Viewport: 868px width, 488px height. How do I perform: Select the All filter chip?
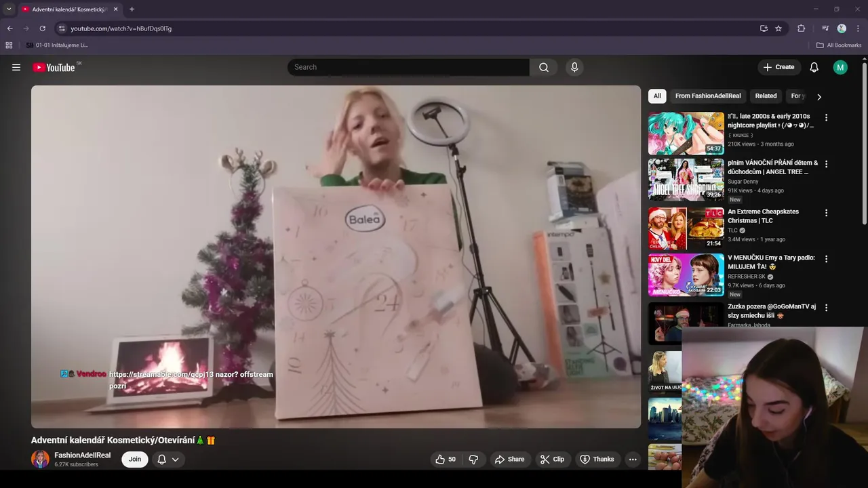[657, 96]
